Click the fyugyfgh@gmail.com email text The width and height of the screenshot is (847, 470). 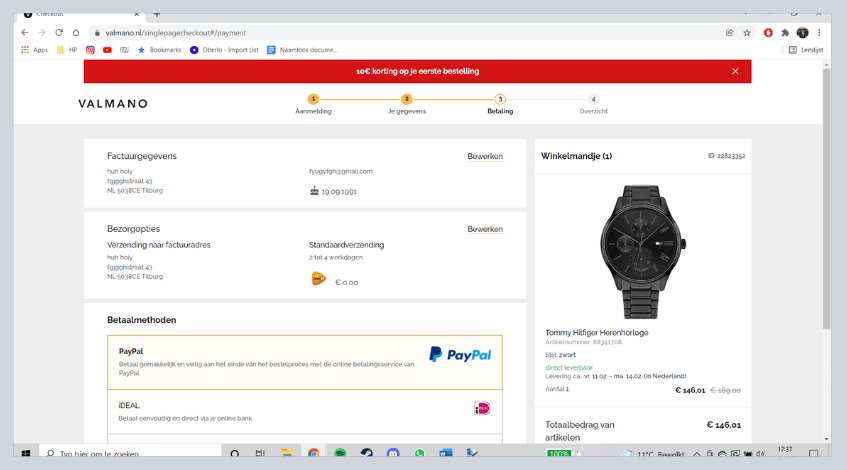[341, 171]
